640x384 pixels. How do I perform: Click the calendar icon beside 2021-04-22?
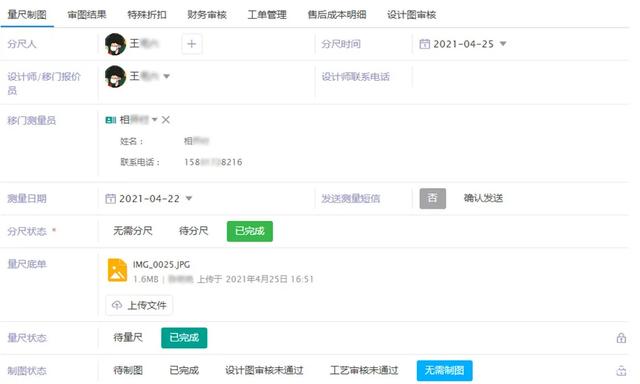point(110,199)
